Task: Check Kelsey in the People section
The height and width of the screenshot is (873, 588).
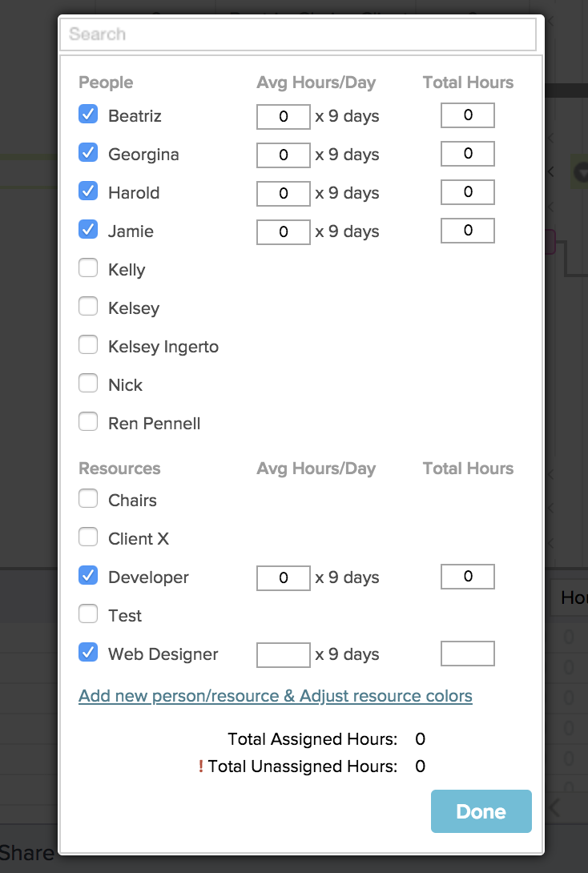Action: (88, 306)
